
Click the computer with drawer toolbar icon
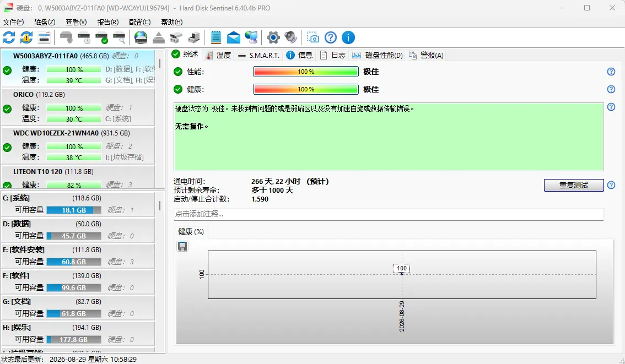pos(193,38)
